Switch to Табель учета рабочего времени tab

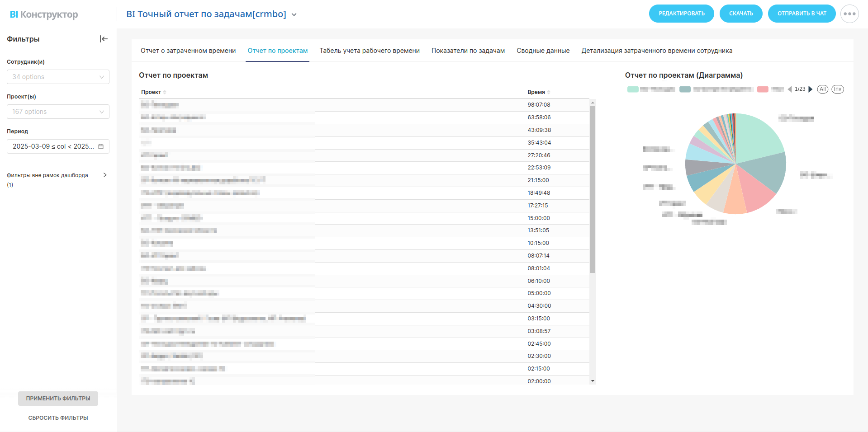pos(369,51)
